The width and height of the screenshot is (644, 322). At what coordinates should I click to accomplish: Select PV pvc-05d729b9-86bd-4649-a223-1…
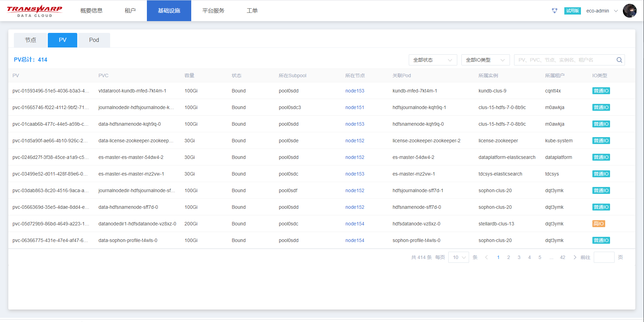[51, 224]
